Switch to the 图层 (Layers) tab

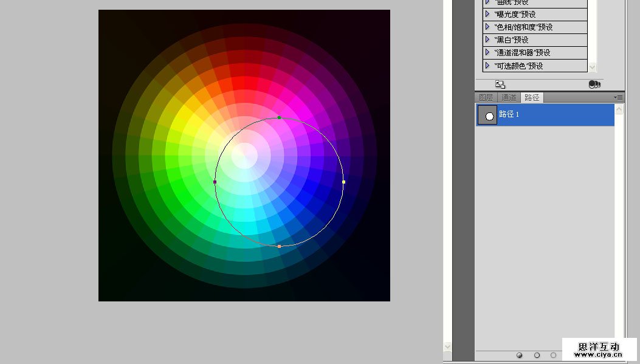486,97
